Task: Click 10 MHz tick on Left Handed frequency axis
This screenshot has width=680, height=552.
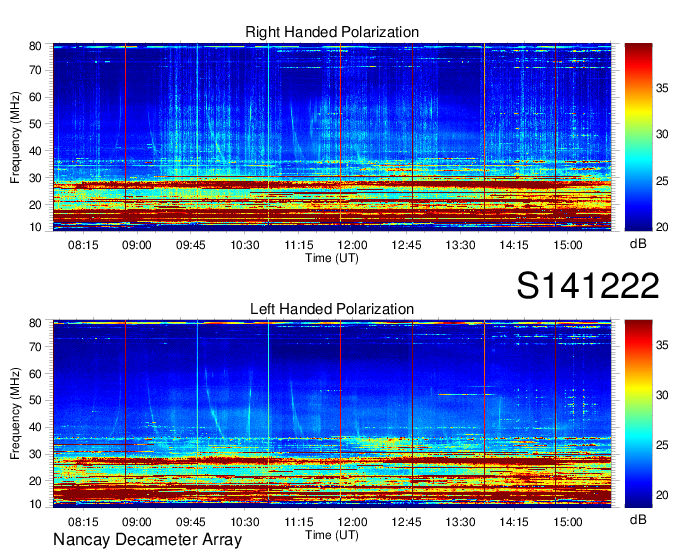Action: pyautogui.click(x=35, y=504)
